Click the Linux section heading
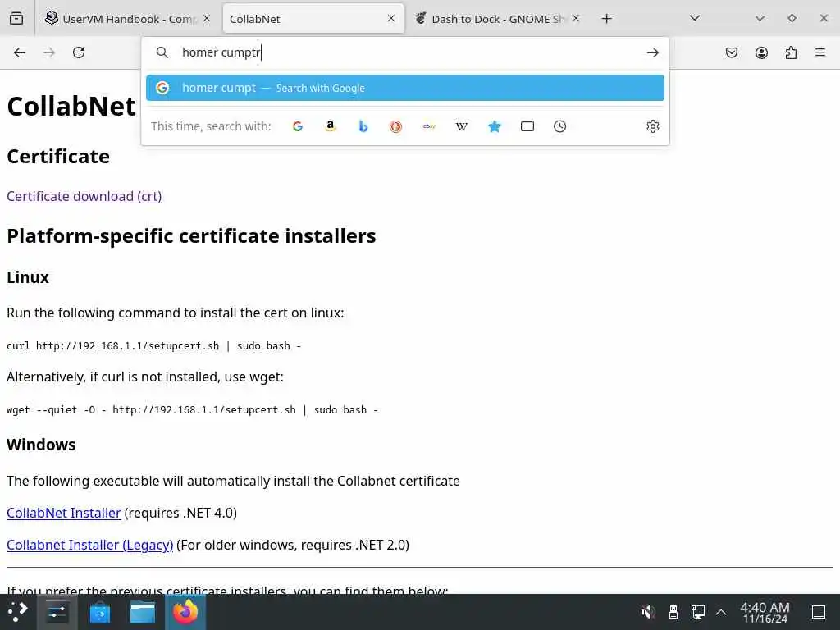 coord(28,277)
